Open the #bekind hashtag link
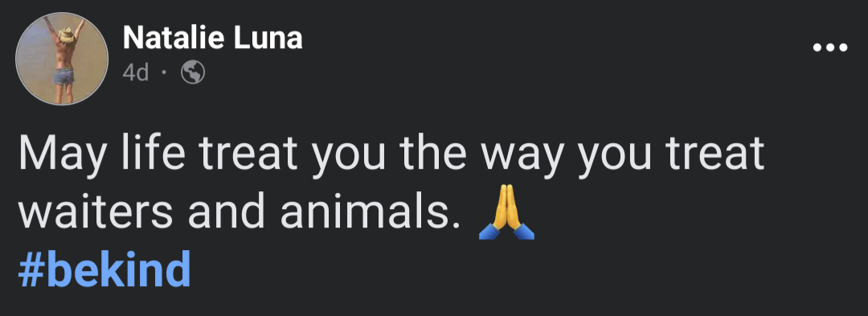Screen dimensions: 868x316 (104, 269)
